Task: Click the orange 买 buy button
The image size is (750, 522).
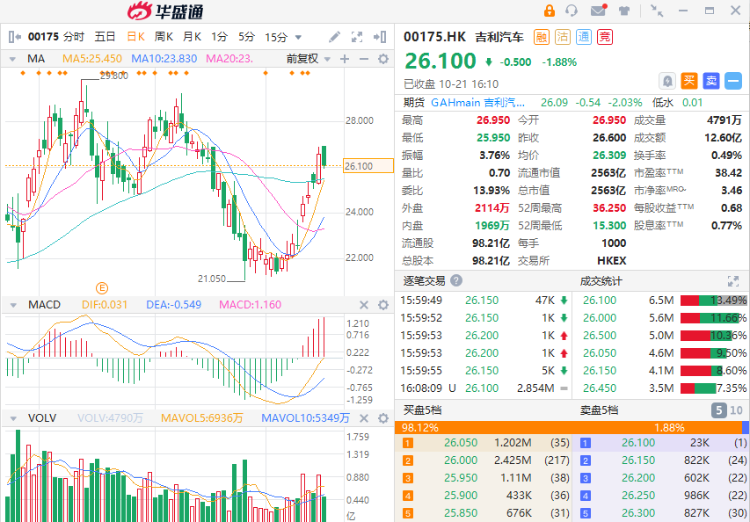Action: coord(689,81)
